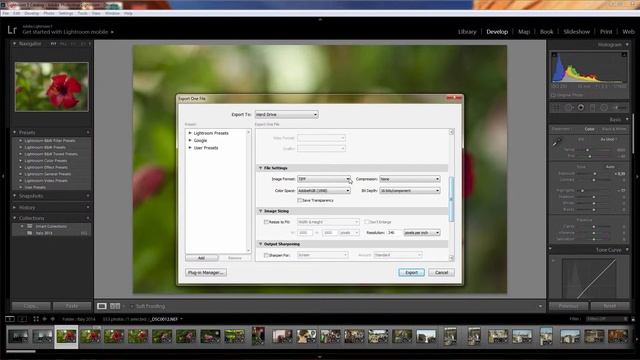Click the go forward arrow above filmstrip
Viewport: 640px width, 360px height.
[52, 319]
